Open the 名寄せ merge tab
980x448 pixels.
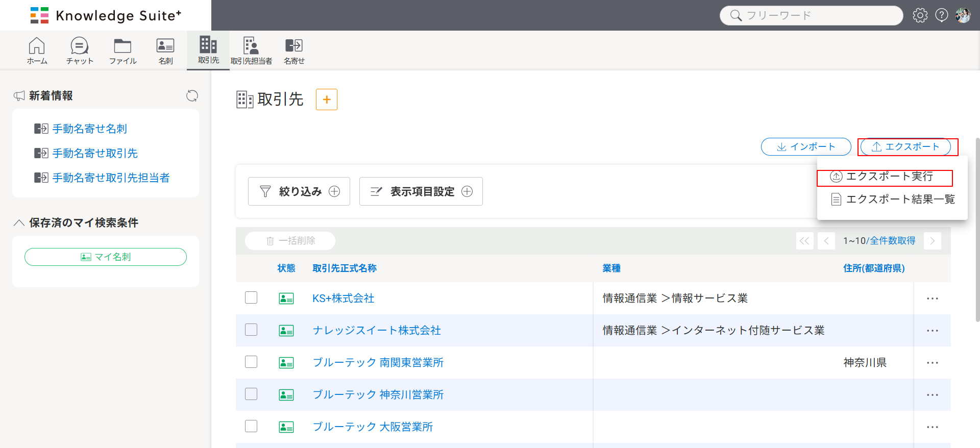(294, 51)
